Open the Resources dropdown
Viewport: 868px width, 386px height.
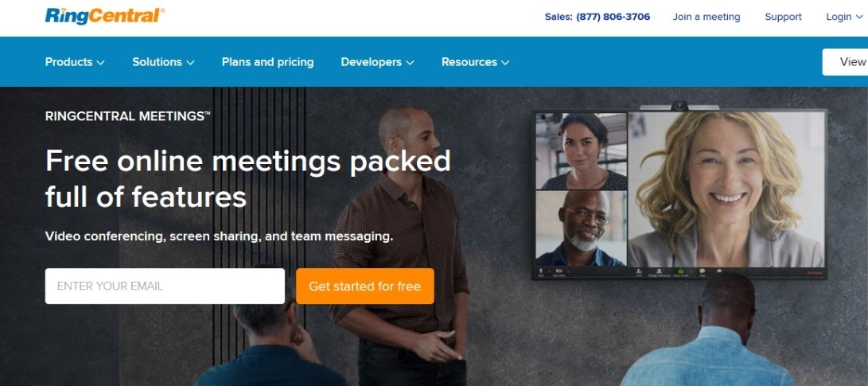(476, 62)
